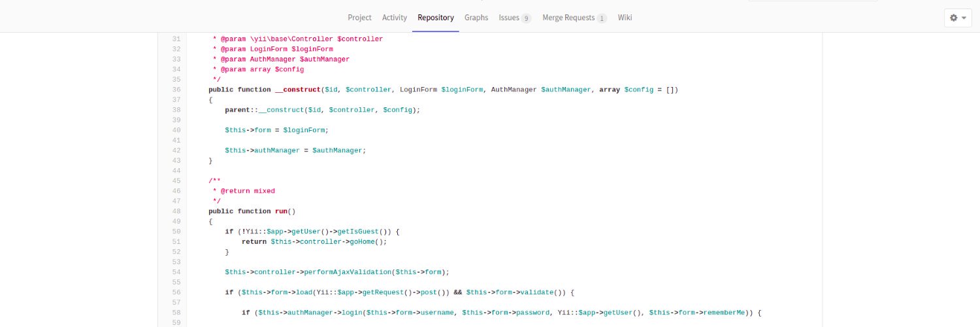The image size is (980, 327).
Task: Go to the Issues tab
Action: point(515,18)
